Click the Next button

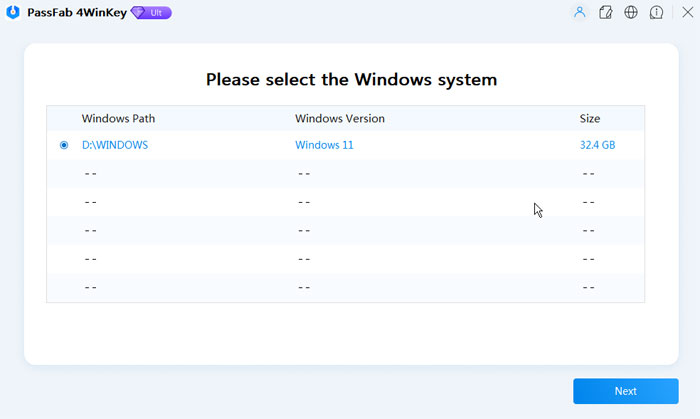point(625,391)
